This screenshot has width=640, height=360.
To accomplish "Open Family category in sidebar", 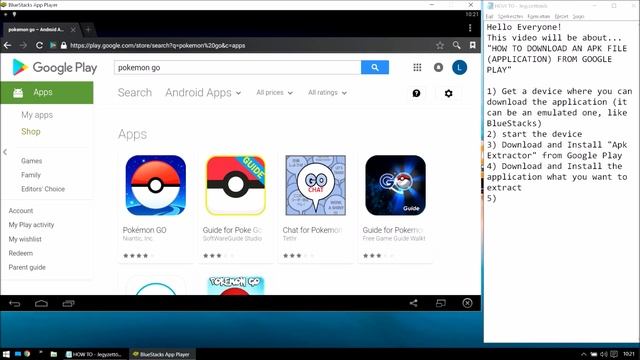I will 31,175.
